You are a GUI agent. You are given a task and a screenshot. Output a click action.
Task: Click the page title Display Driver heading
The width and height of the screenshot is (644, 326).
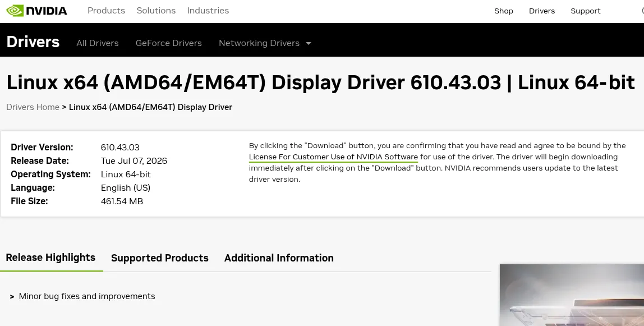pyautogui.click(x=320, y=82)
